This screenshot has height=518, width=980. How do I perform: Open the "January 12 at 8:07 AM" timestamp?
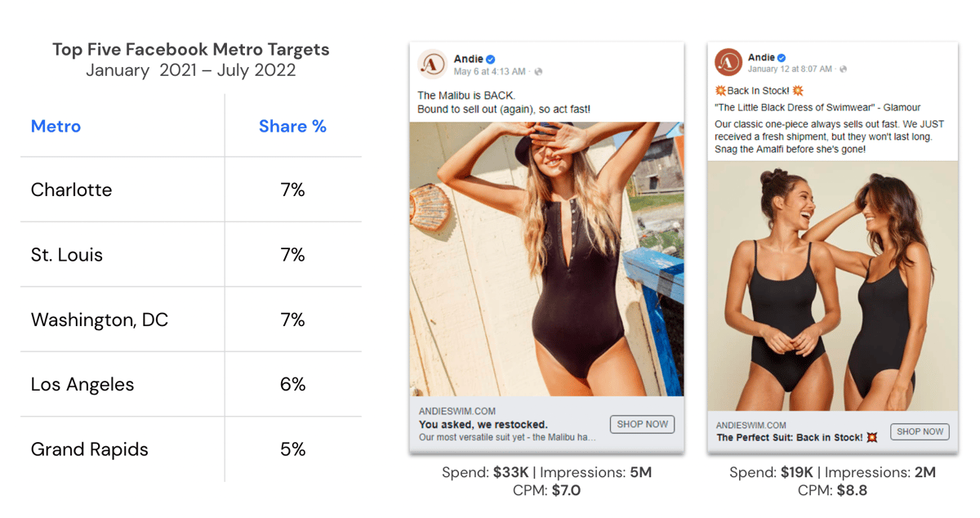(790, 69)
